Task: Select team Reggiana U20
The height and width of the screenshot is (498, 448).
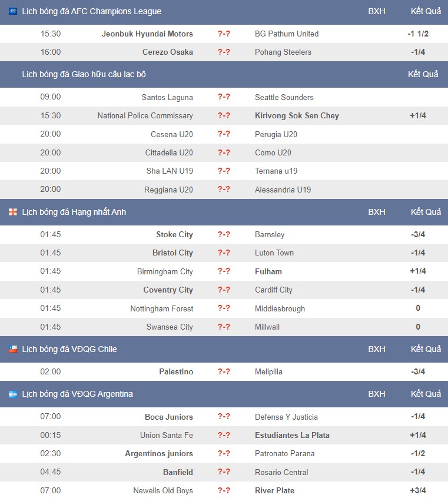Action: (168, 190)
